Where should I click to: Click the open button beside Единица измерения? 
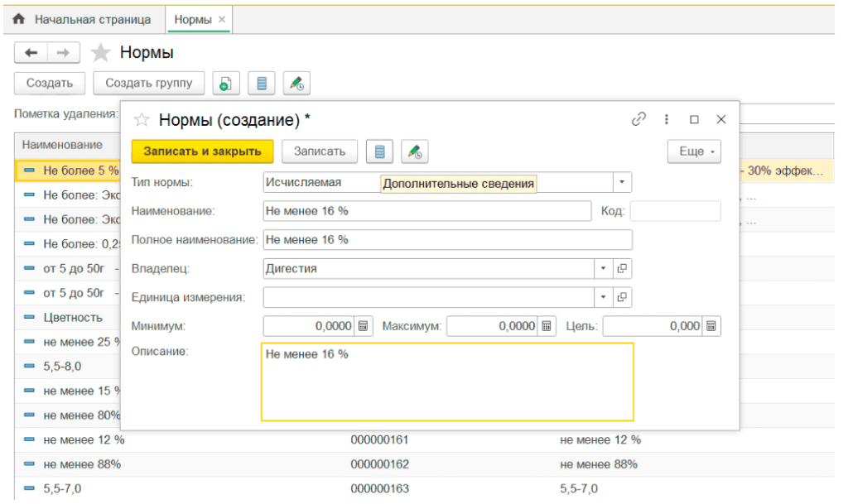622,296
